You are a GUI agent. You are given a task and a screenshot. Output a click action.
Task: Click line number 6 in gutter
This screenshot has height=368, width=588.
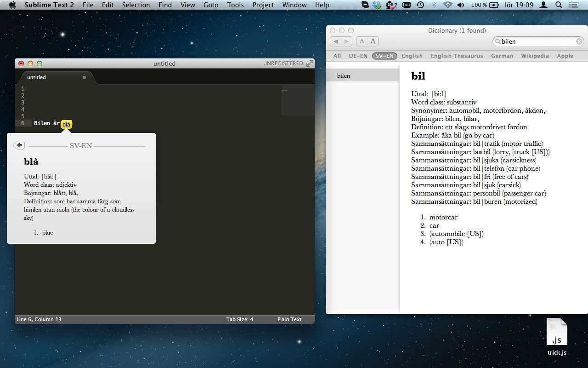point(23,123)
